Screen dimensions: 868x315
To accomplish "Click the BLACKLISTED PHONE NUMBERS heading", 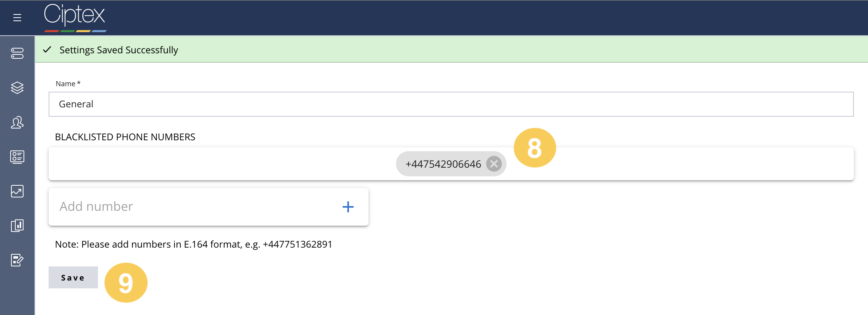I will pyautogui.click(x=125, y=137).
